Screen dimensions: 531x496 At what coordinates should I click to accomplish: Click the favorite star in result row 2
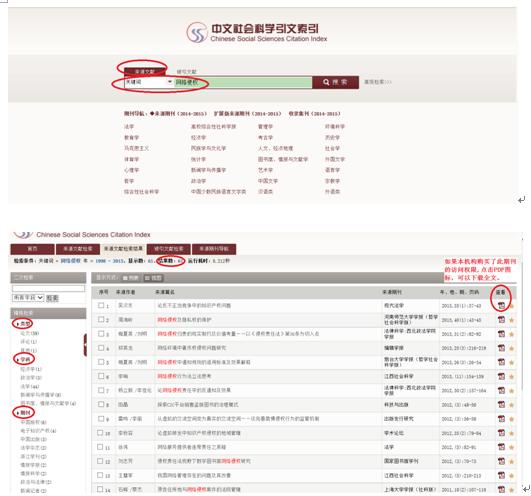(x=511, y=320)
